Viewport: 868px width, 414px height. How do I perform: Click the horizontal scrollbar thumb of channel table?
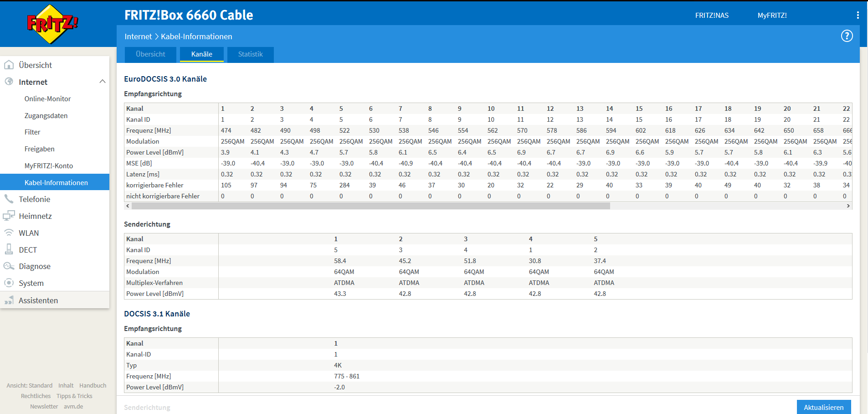point(370,206)
